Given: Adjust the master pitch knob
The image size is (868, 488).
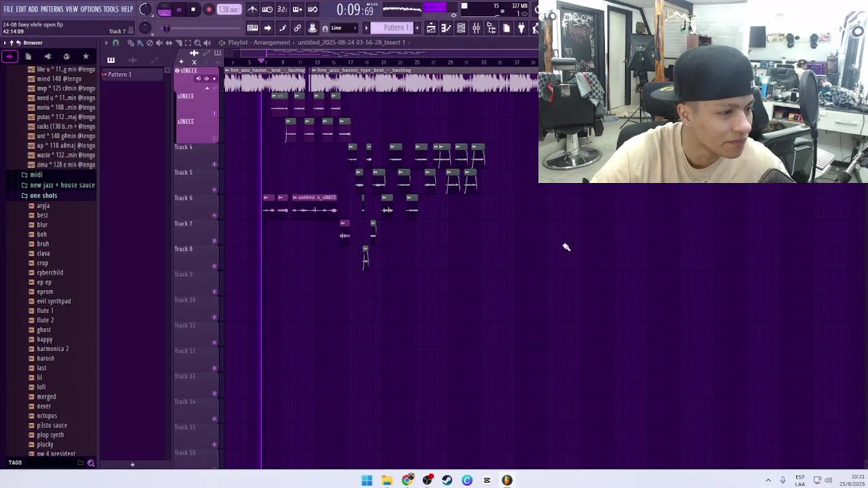Looking at the screenshot, I should coord(145,28).
